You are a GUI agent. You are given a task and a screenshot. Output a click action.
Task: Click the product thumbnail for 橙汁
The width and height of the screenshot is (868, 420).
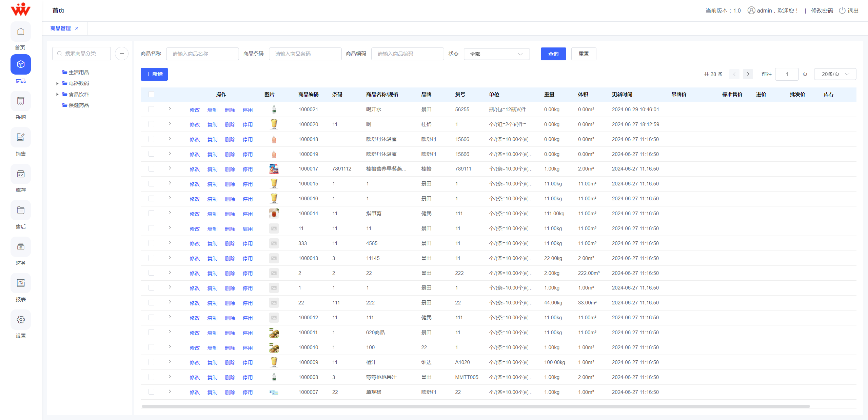[274, 362]
